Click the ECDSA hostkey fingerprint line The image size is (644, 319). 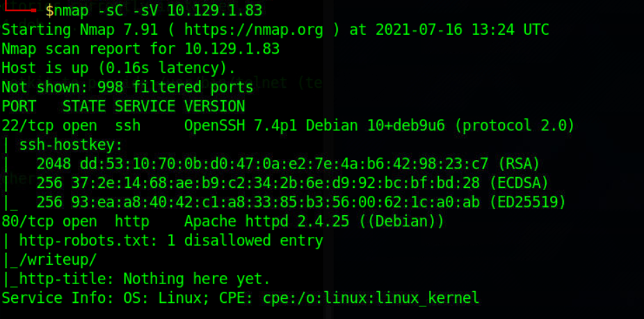point(292,183)
